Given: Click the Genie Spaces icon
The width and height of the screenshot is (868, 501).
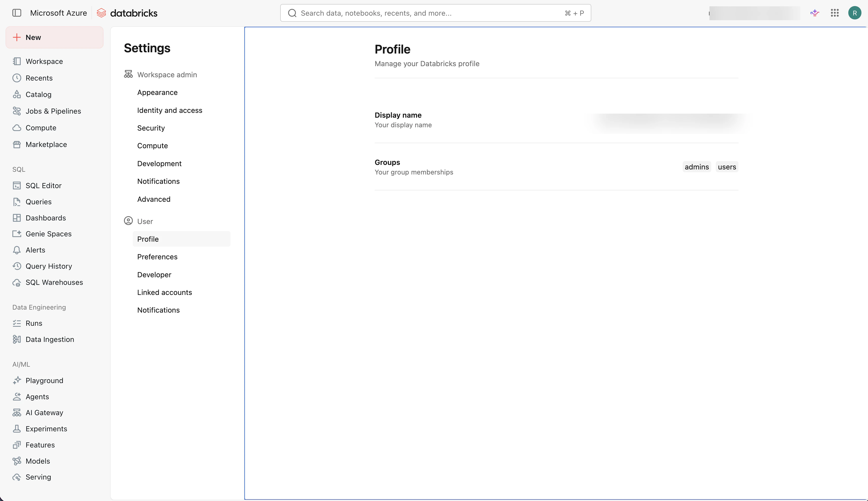Looking at the screenshot, I should pos(16,234).
